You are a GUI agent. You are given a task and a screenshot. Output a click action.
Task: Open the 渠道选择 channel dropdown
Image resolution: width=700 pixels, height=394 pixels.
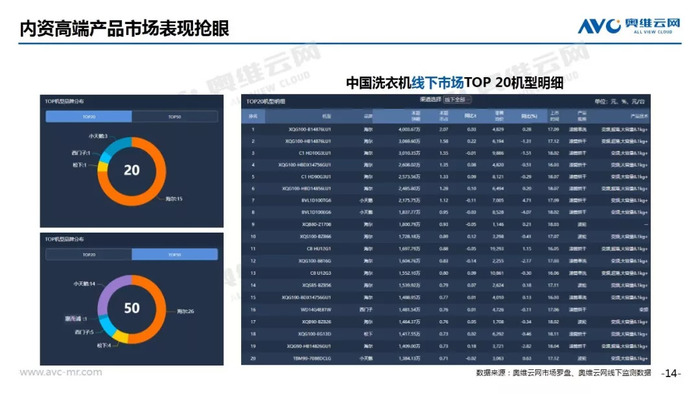(457, 100)
